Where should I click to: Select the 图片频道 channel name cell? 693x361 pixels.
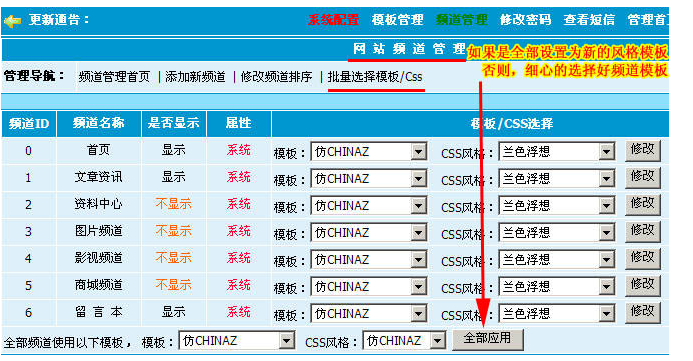99,231
